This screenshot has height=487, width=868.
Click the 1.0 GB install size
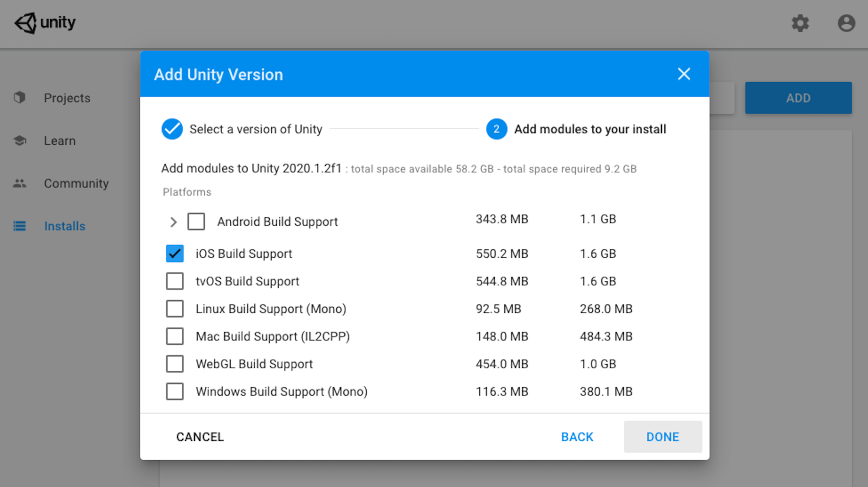[598, 364]
